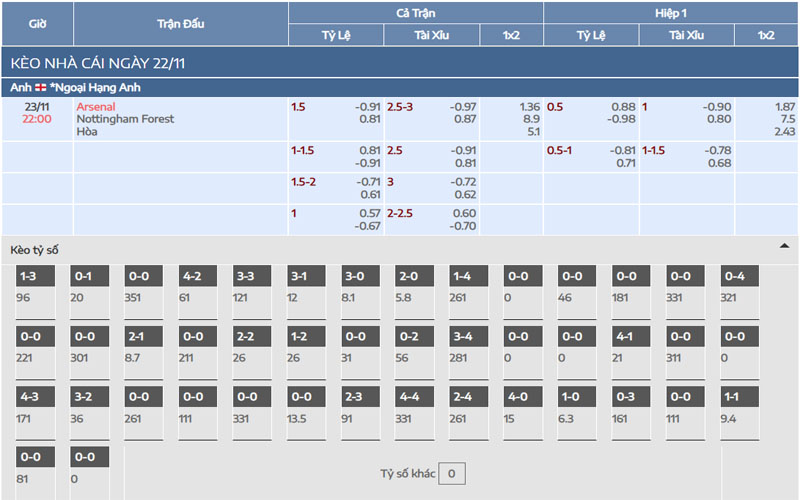Collapse the Kèo tỷ số section

click(x=784, y=245)
